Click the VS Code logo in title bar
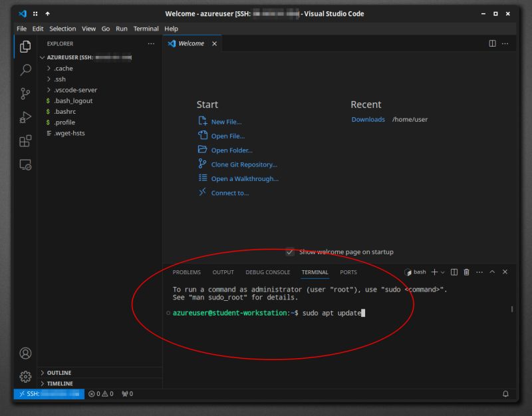 pos(23,13)
